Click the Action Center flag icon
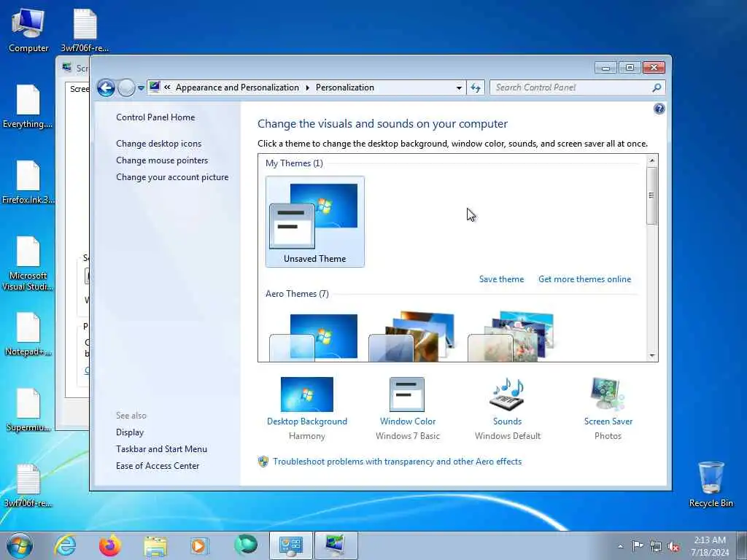Screen dimensions: 747x560 (x=638, y=545)
